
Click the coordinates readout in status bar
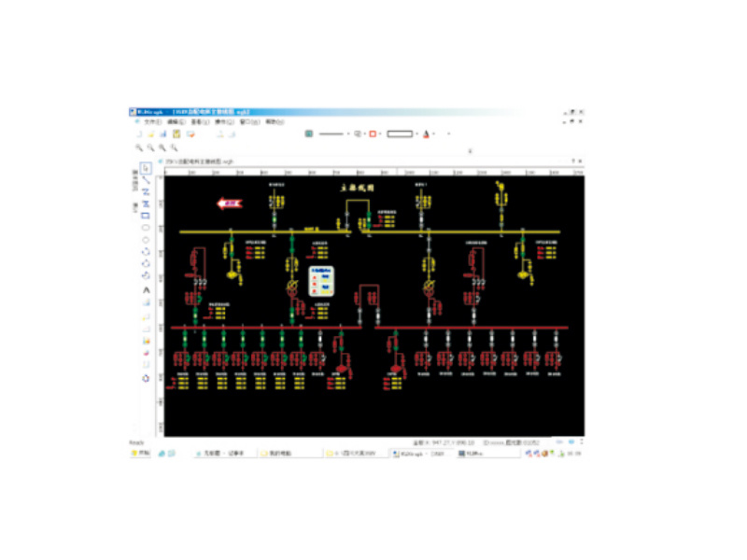443,442
